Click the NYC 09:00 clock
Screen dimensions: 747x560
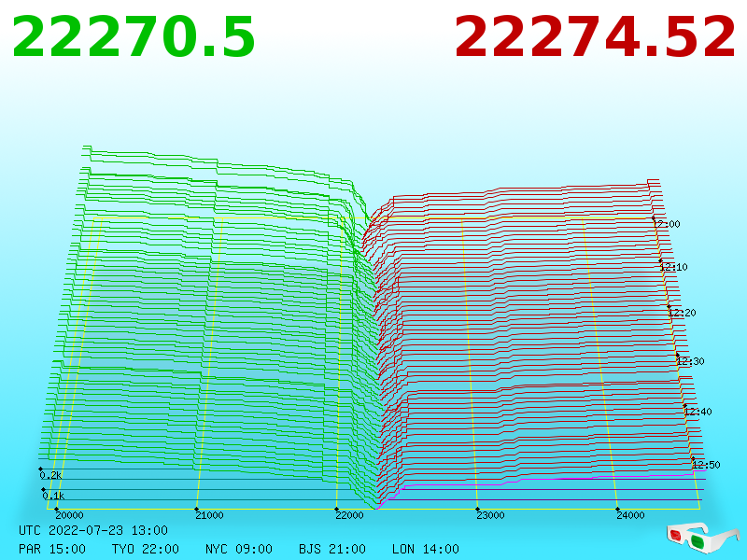tap(239, 549)
